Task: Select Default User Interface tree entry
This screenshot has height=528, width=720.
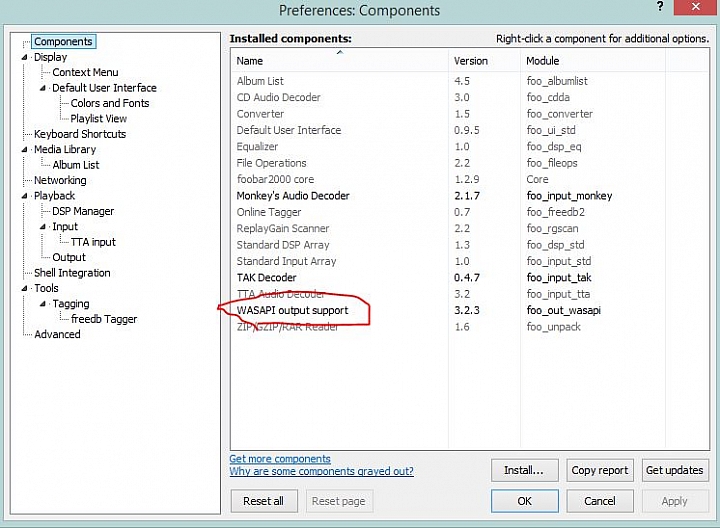Action: pyautogui.click(x=104, y=88)
